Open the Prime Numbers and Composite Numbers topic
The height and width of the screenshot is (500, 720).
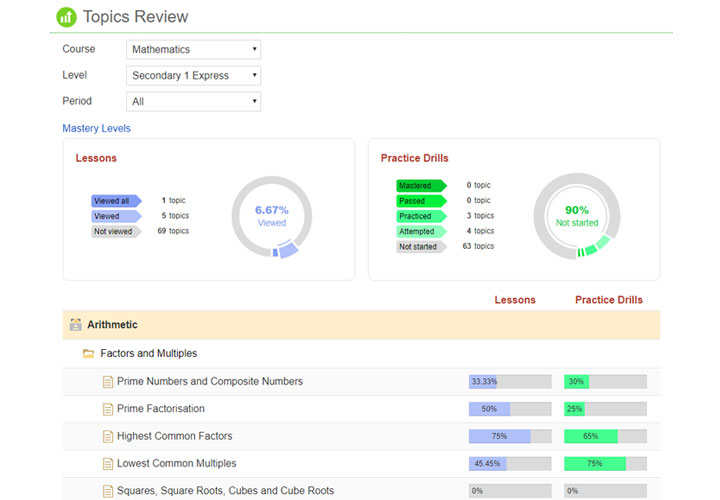coord(209,381)
